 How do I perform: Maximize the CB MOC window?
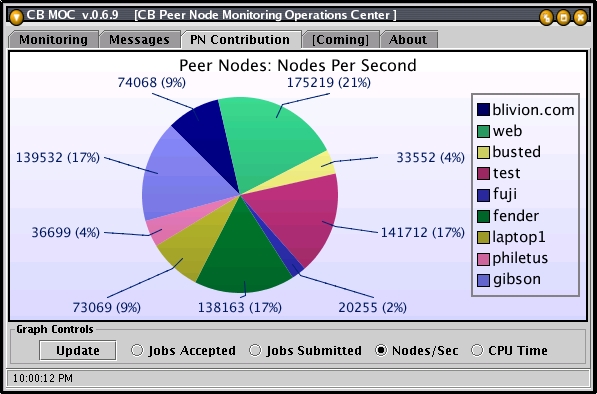[563, 17]
